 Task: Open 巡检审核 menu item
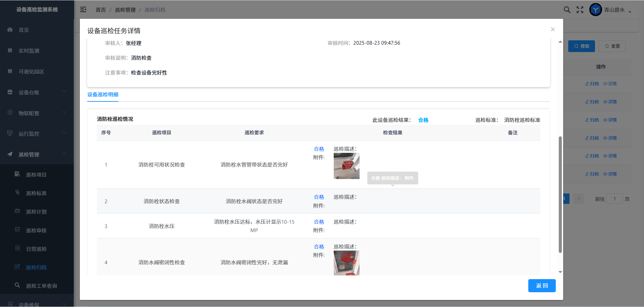click(36, 230)
